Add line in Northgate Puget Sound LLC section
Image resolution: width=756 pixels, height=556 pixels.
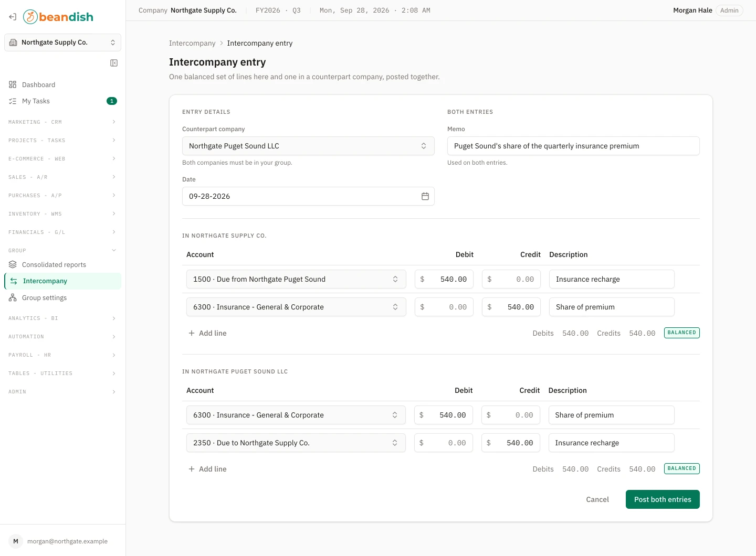tap(207, 469)
